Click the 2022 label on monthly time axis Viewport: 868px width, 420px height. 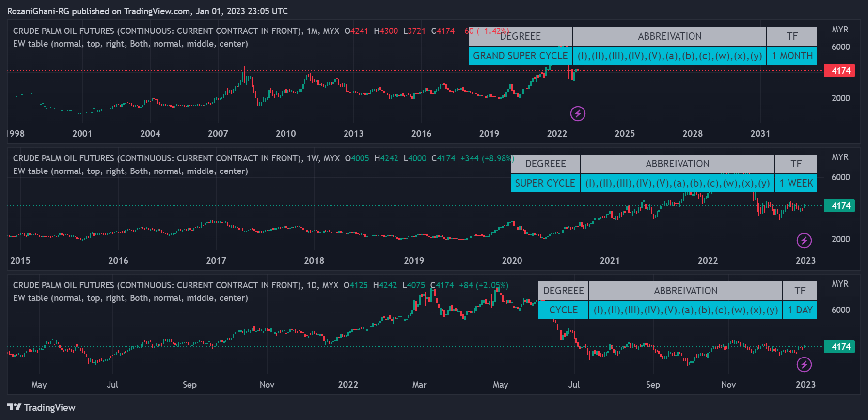coord(557,134)
